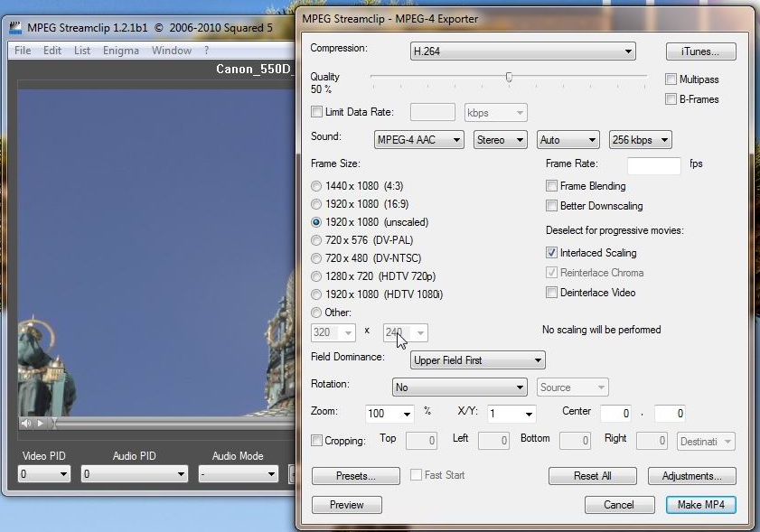Click the Bottom cropping field
Viewport: 760px width, 532px height.
575,441
